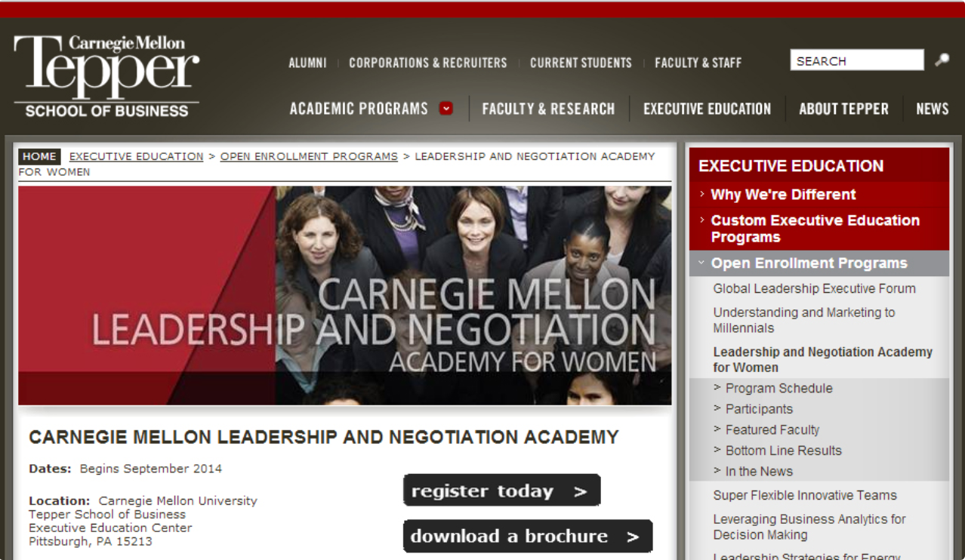
Task: Open the Program Schedule sidebar link
Action: 778,389
